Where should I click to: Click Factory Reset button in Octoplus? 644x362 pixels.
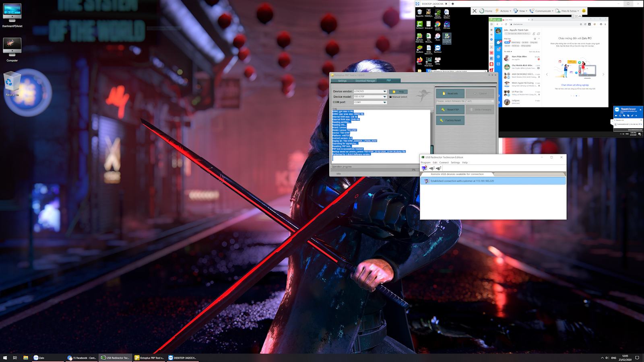click(x=450, y=120)
